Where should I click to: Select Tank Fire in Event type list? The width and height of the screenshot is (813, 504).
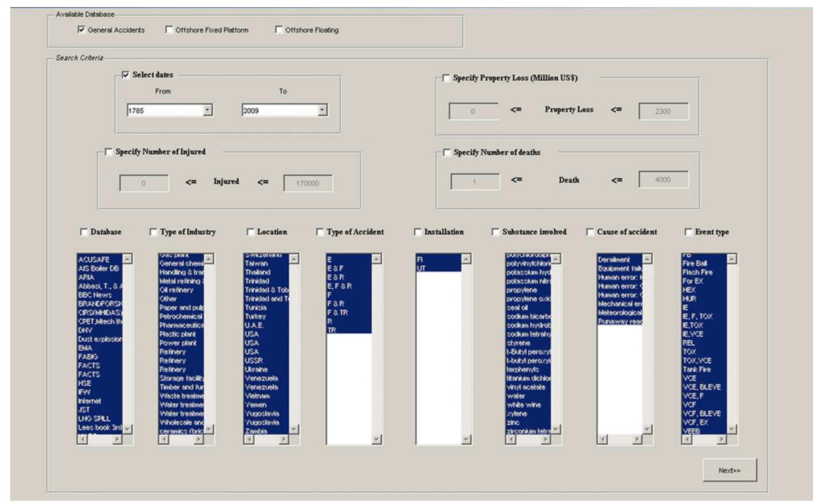pyautogui.click(x=704, y=369)
